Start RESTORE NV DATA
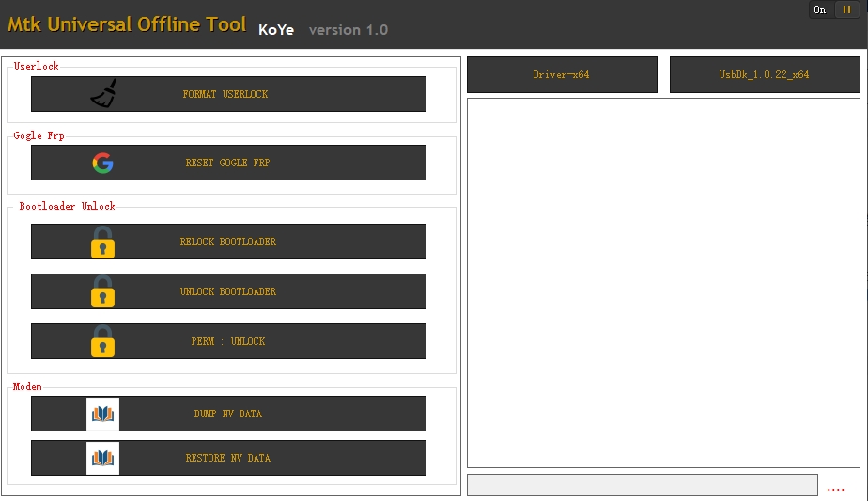868x501 pixels. coord(228,458)
